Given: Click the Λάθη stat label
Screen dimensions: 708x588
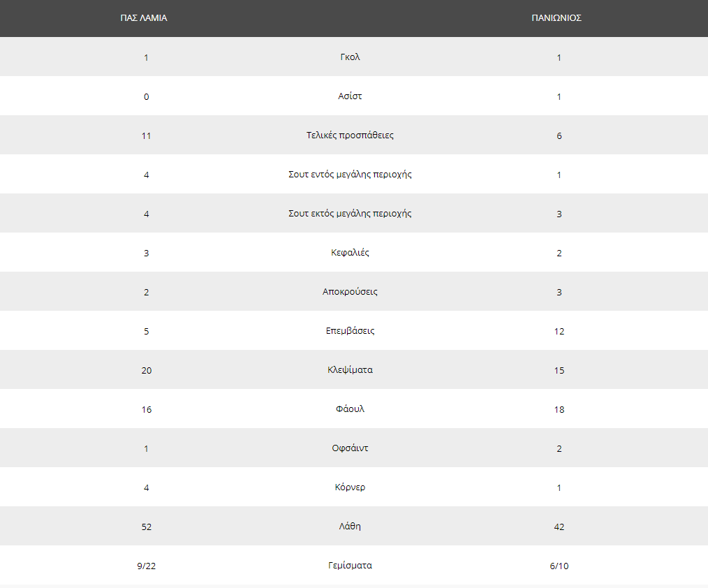Looking at the screenshot, I should [350, 526].
